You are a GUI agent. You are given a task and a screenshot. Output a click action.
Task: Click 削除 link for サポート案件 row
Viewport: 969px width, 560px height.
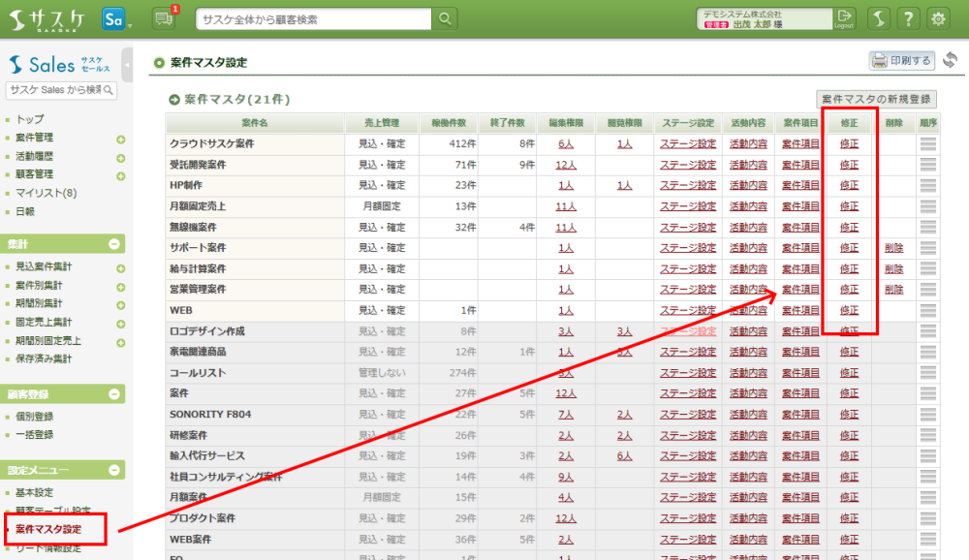(x=893, y=248)
